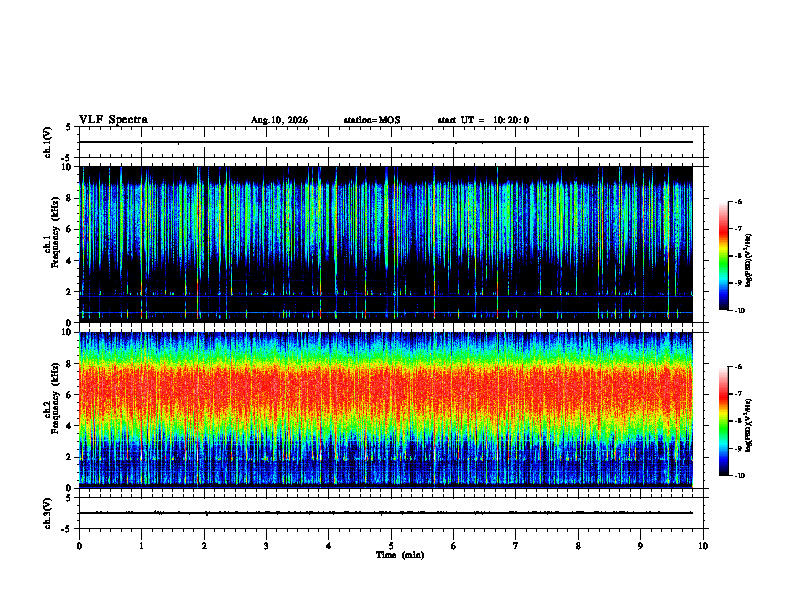Click the ch.2 frequency axis "6" tick label

tap(70, 395)
